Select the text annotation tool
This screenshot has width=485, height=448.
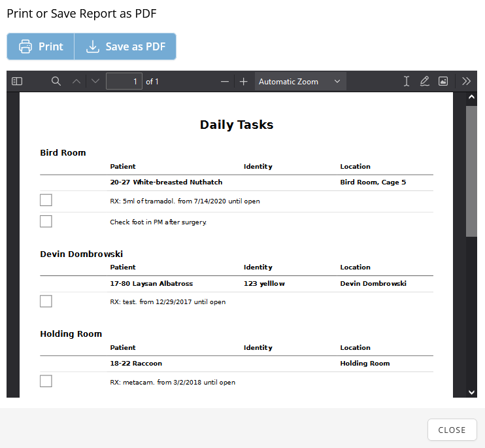pos(407,81)
